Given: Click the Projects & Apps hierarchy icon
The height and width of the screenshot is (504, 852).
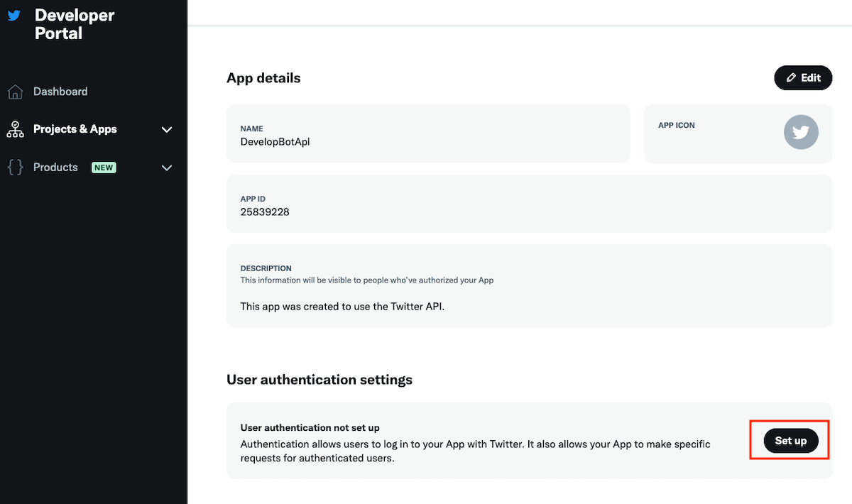Looking at the screenshot, I should 14,129.
